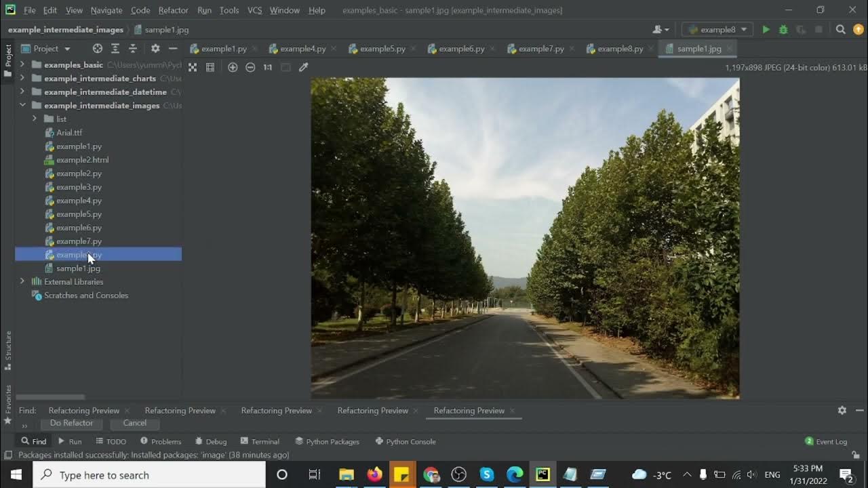
Task: Open Chrome from the taskbar
Action: [x=431, y=474]
